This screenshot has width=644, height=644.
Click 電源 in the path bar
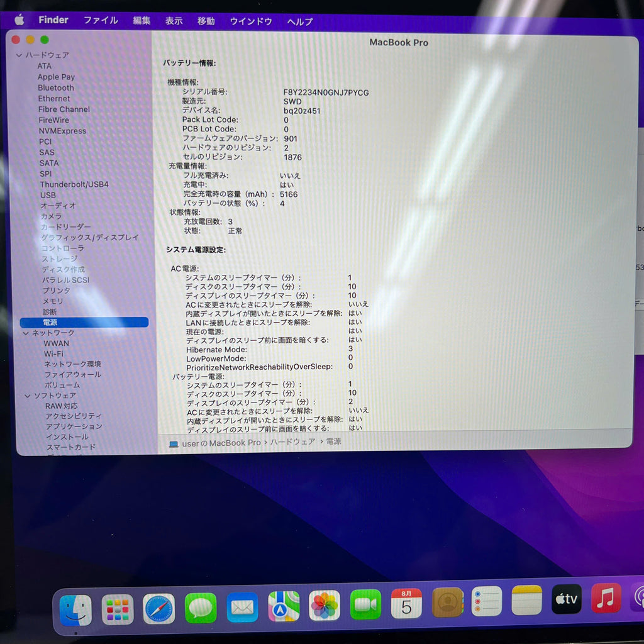click(x=333, y=441)
